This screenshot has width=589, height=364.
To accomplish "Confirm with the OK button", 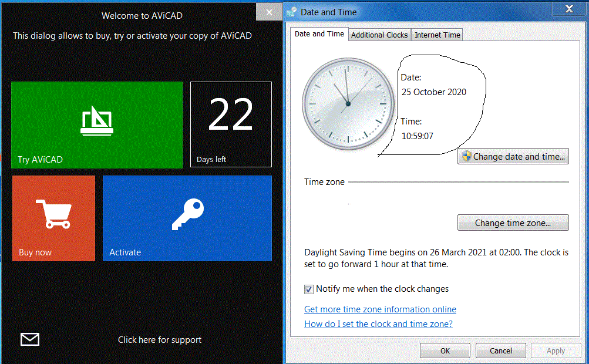I will (445, 350).
